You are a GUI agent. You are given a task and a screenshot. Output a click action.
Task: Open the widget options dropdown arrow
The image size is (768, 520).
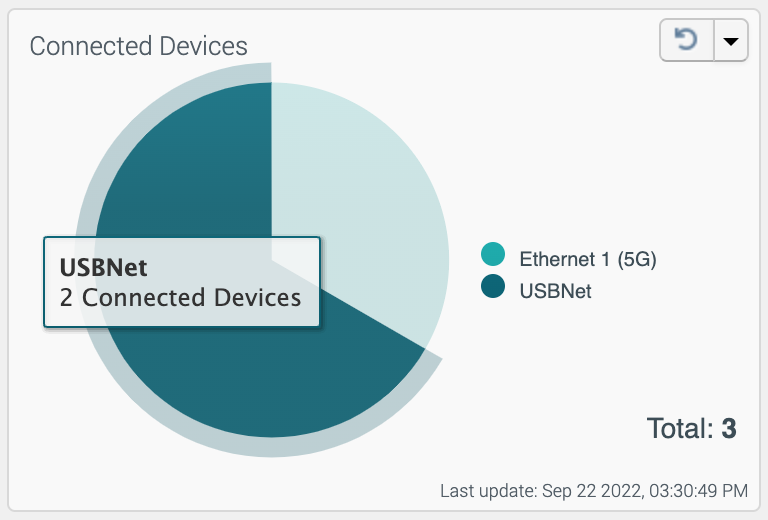[x=731, y=41]
